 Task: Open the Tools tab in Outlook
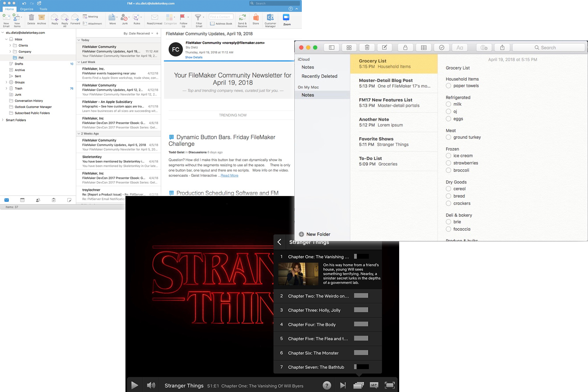click(x=43, y=9)
